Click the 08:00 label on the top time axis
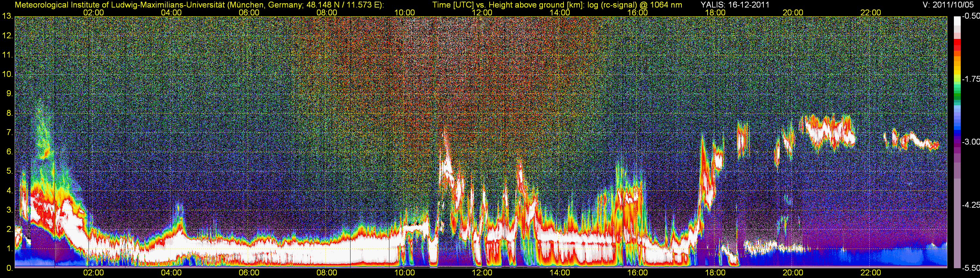Viewport: 980px width, 278px height. coord(327,12)
